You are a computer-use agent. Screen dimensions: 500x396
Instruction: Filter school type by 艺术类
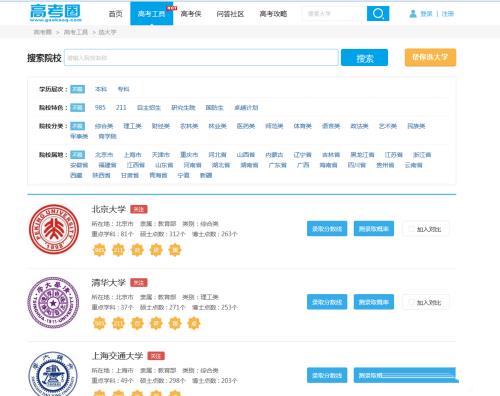[x=388, y=126]
